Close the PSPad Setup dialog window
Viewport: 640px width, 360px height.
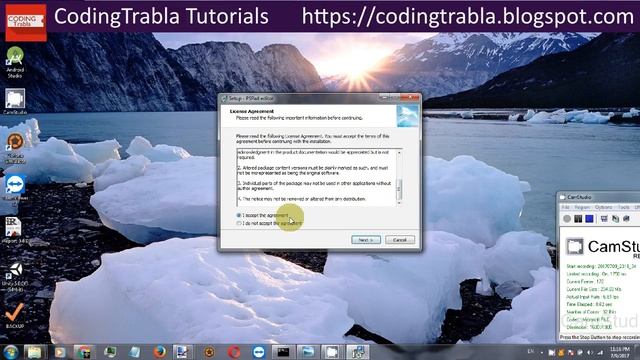(410, 98)
